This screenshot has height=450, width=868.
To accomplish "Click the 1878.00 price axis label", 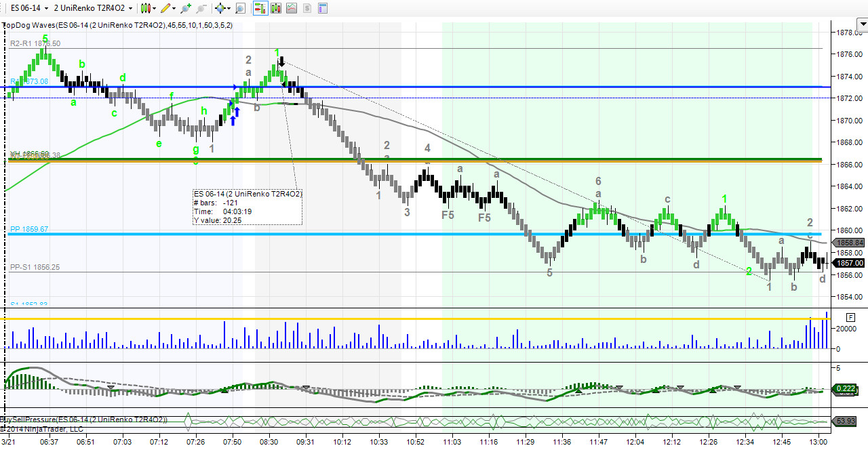I will (x=849, y=33).
